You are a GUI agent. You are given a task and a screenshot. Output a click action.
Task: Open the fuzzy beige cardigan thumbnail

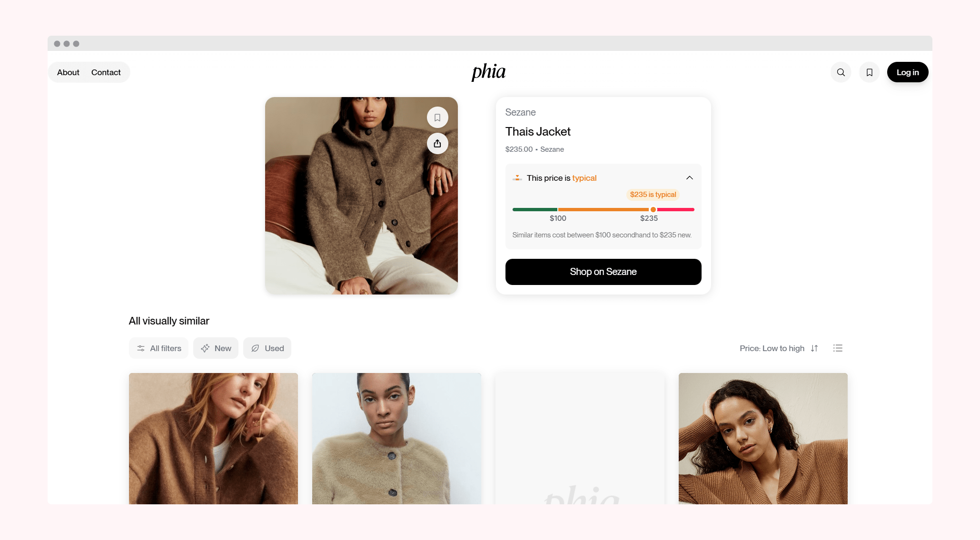(x=396, y=439)
